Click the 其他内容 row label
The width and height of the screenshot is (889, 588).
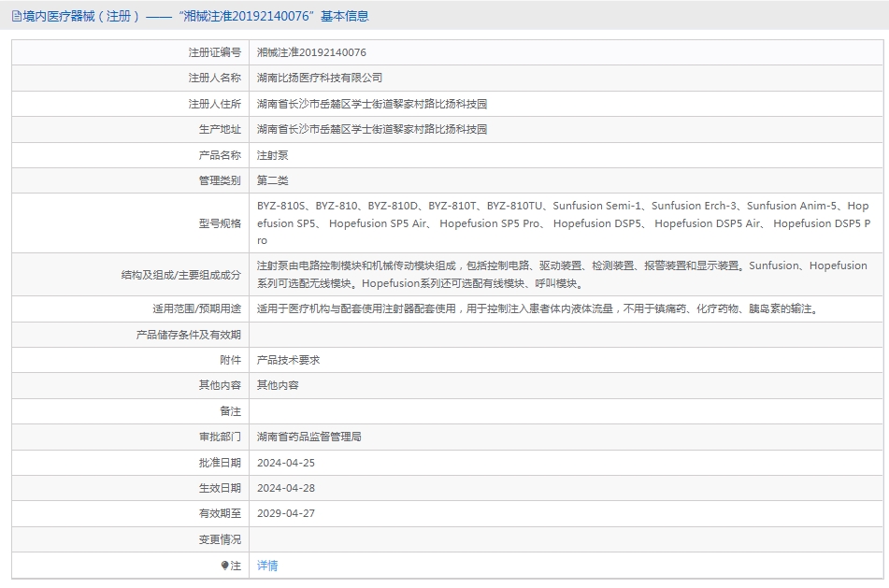click(x=220, y=385)
